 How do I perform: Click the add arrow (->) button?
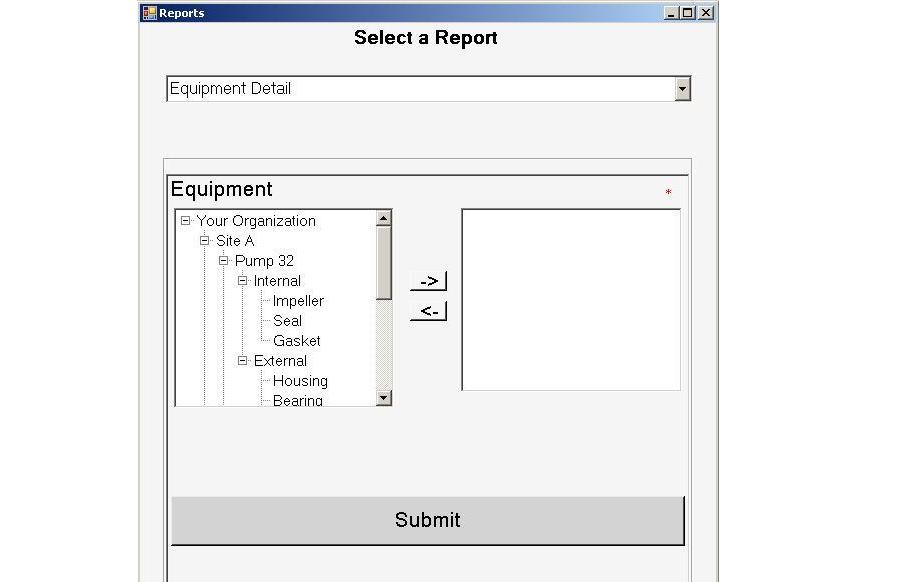pos(428,281)
